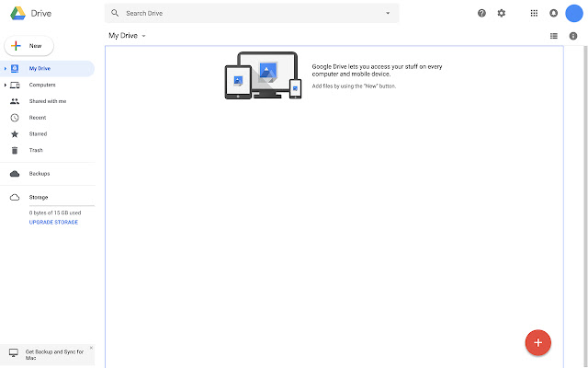
Task: Expand the My Drive tree arrow
Action: point(5,69)
